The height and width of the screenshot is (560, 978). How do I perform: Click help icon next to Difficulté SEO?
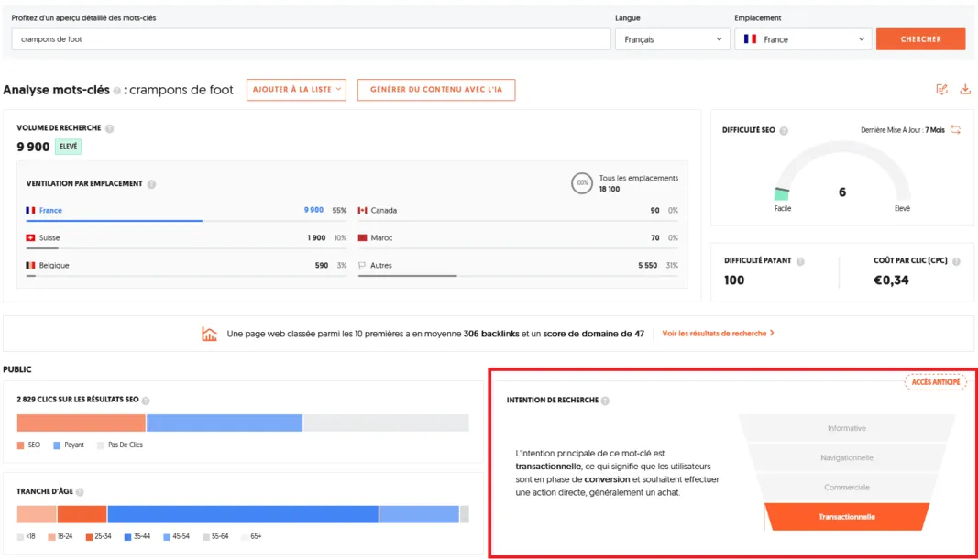point(784,130)
